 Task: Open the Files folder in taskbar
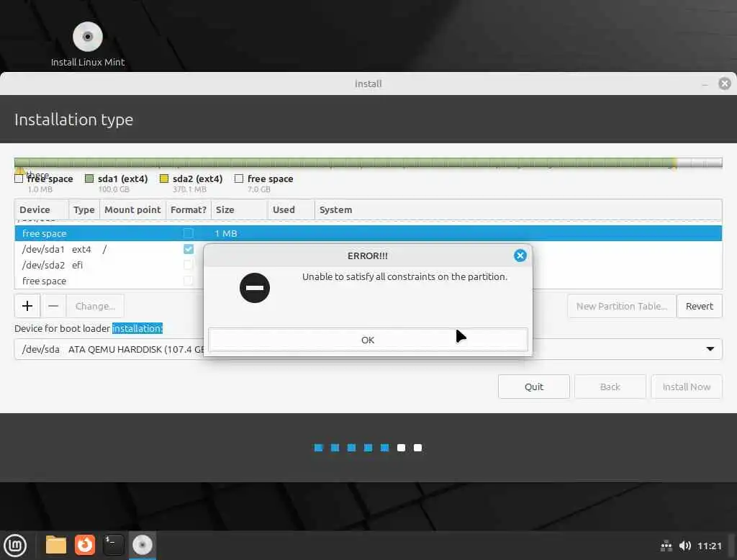point(56,545)
